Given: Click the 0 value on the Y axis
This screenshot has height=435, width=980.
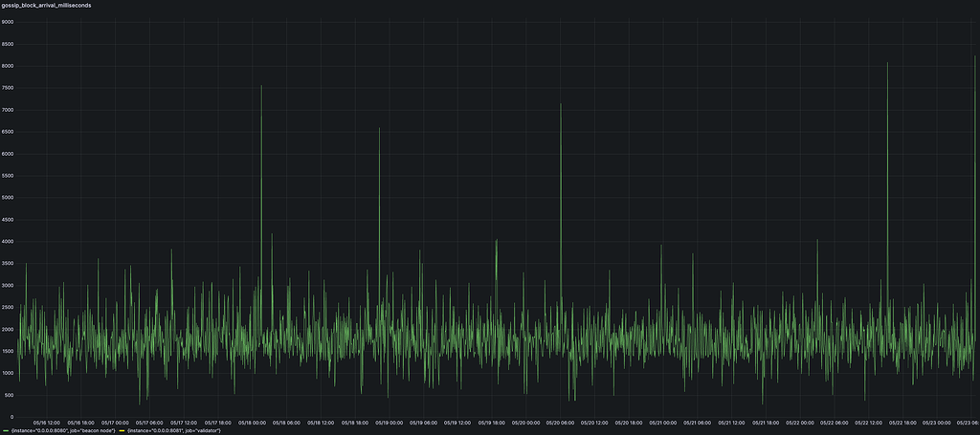Looking at the screenshot, I should pos(11,417).
